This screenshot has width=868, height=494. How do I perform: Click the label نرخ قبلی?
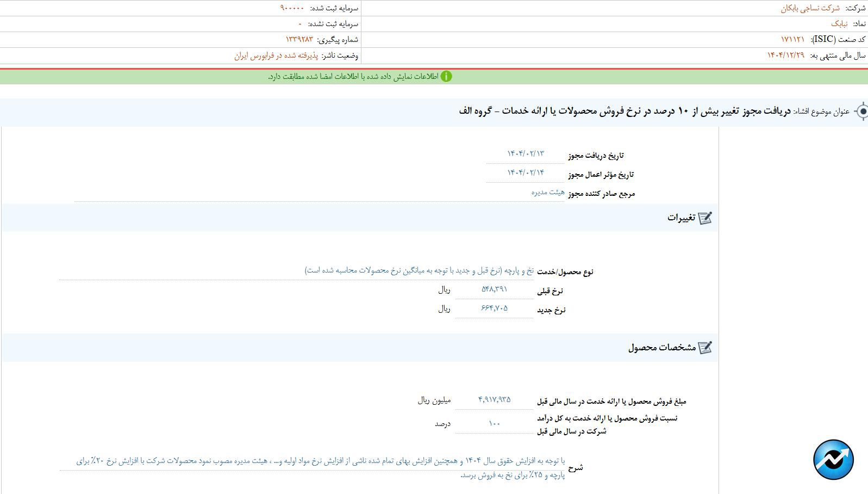[551, 292]
